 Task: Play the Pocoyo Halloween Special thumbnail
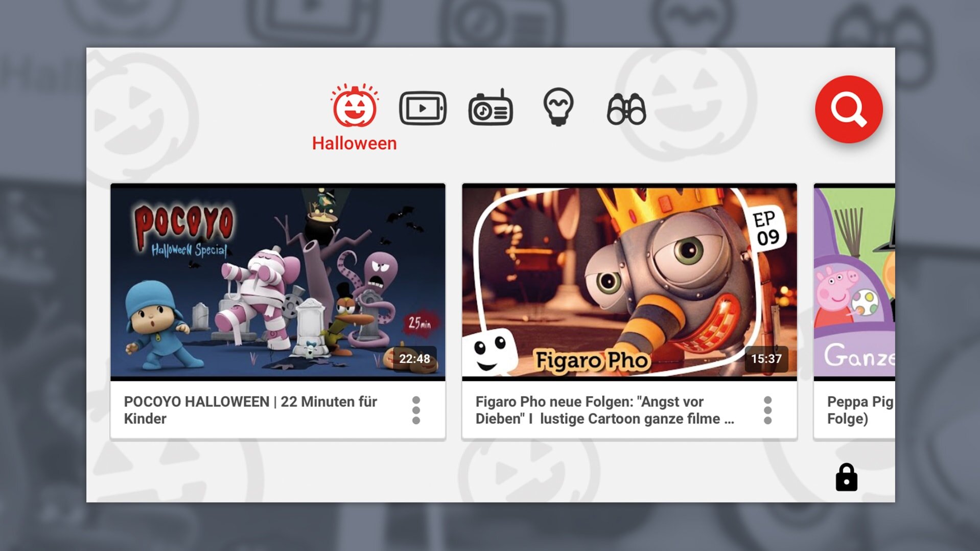pos(278,282)
